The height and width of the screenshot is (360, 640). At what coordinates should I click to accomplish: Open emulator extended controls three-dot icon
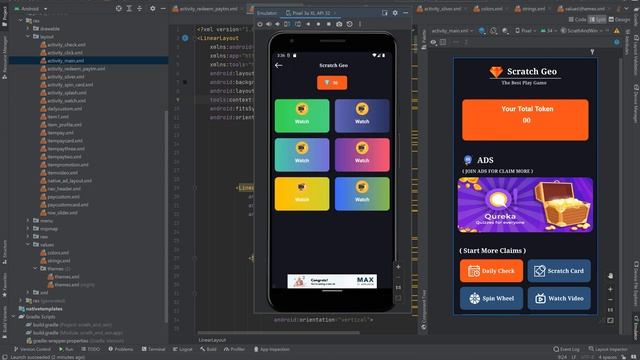(x=360, y=24)
